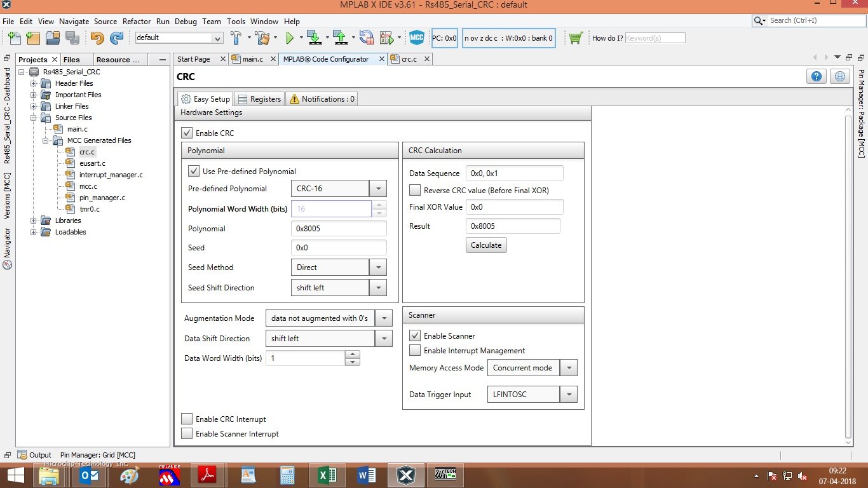Enable the Enable Interrupt Management checkbox
The image size is (868, 488).
click(x=415, y=351)
